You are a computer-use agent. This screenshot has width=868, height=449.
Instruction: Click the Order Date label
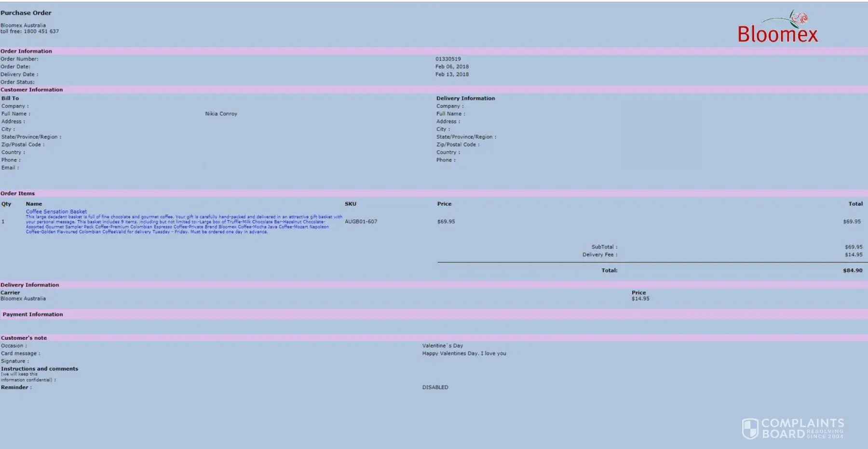pos(15,66)
